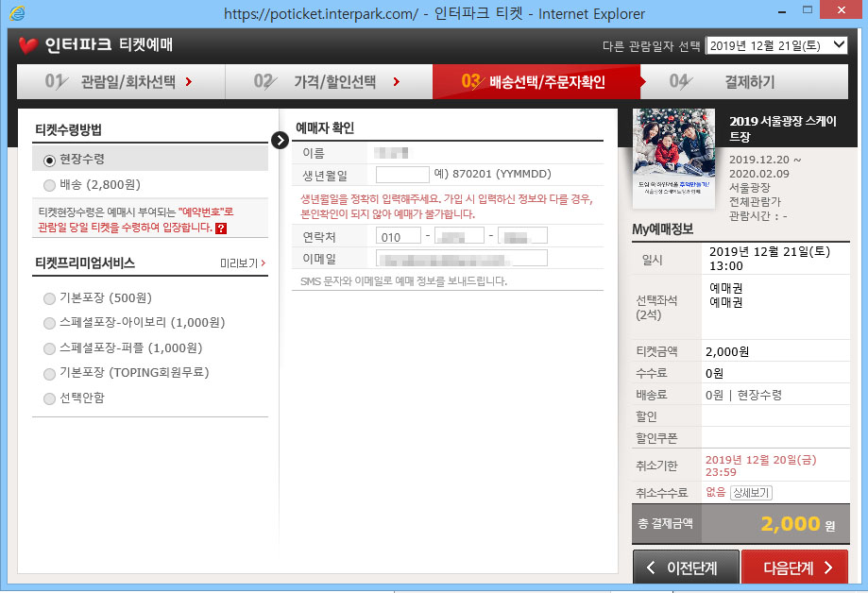This screenshot has height=593, width=868.
Task: Click the 미리보기 preview link
Action: coord(239,263)
